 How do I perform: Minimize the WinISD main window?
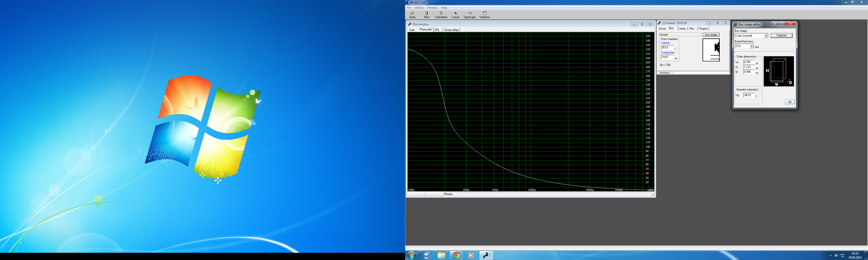coord(846,2)
